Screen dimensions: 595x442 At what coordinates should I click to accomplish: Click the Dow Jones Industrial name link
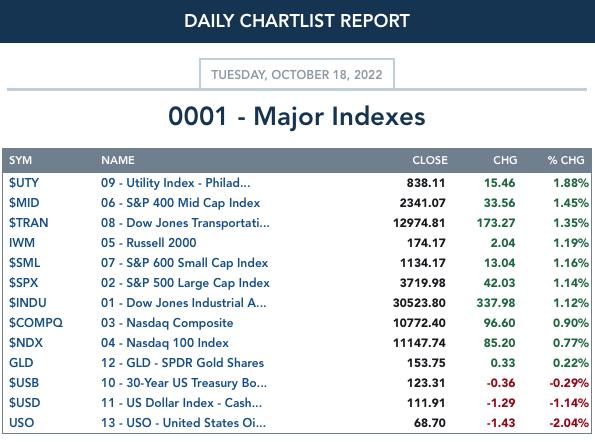[x=184, y=303]
